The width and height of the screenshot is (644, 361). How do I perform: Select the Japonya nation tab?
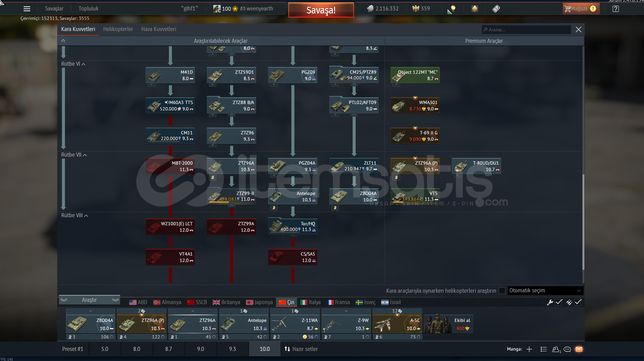pos(259,302)
